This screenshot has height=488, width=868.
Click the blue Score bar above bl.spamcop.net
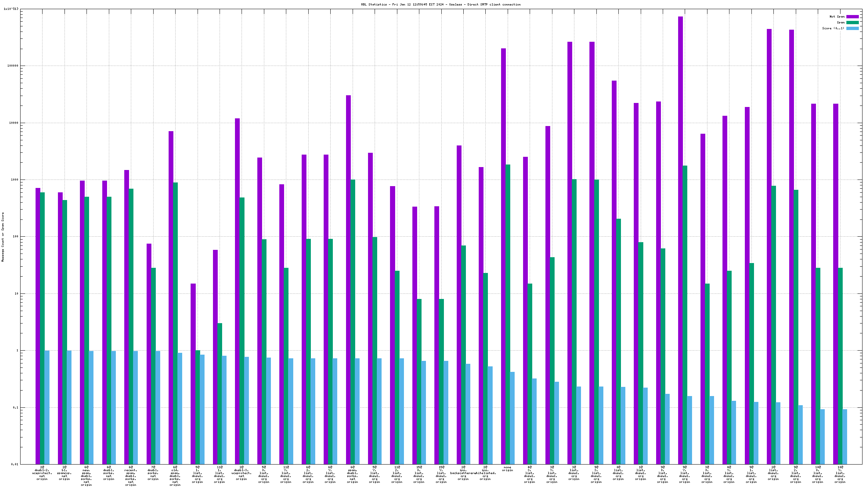point(69,407)
